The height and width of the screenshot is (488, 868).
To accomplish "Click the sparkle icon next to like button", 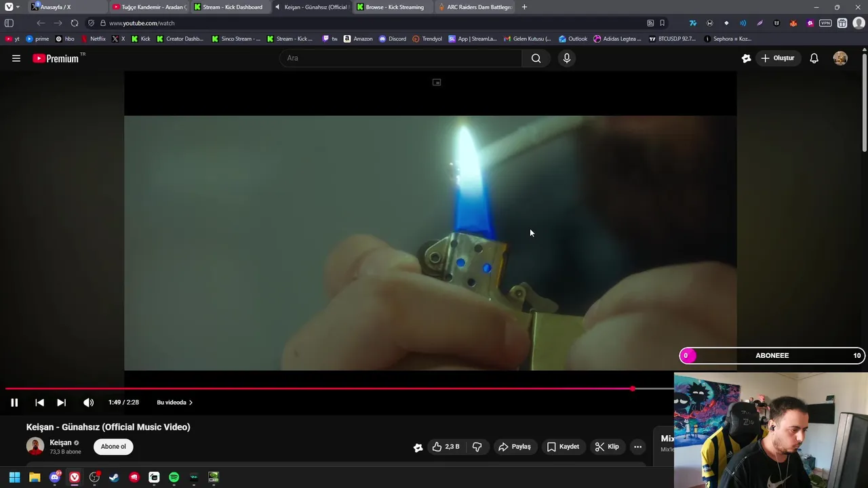I will (418, 447).
